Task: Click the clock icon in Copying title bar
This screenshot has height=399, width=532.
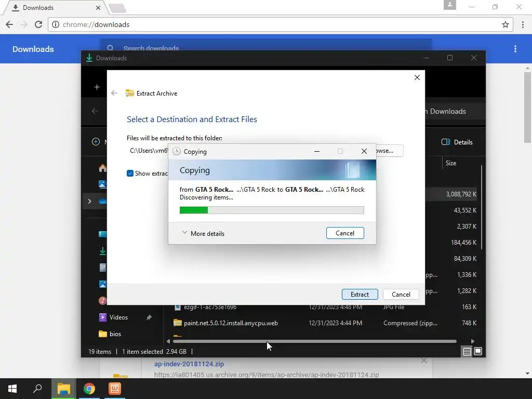Action: coord(177,151)
